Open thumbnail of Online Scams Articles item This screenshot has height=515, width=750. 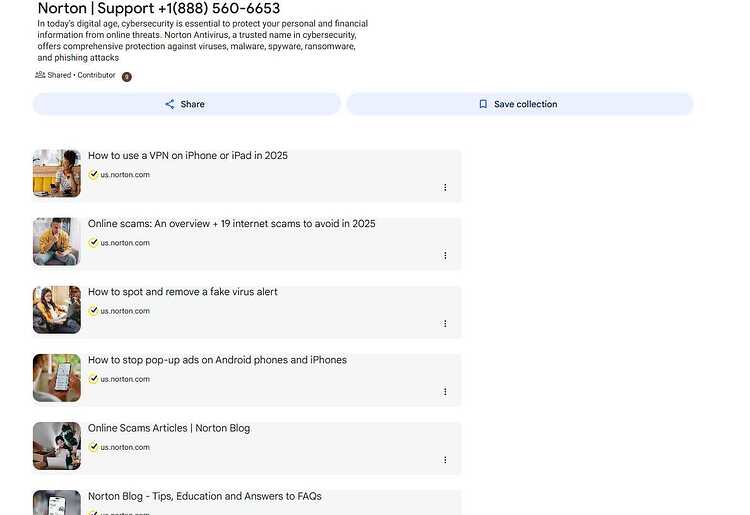[57, 446]
